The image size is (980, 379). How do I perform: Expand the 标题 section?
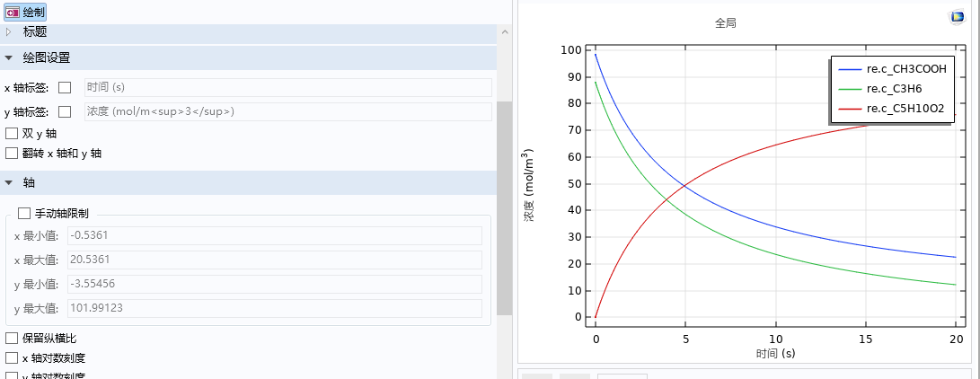(x=9, y=31)
